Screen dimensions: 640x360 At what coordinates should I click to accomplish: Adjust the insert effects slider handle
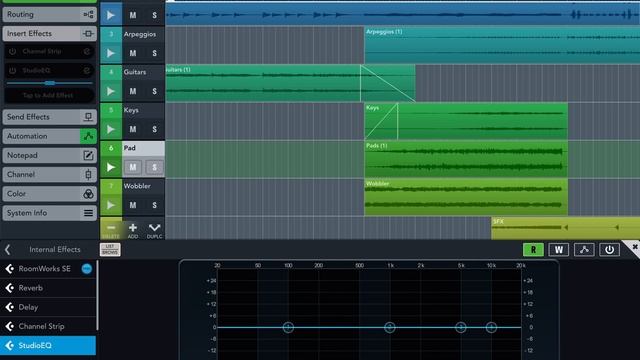(50, 83)
